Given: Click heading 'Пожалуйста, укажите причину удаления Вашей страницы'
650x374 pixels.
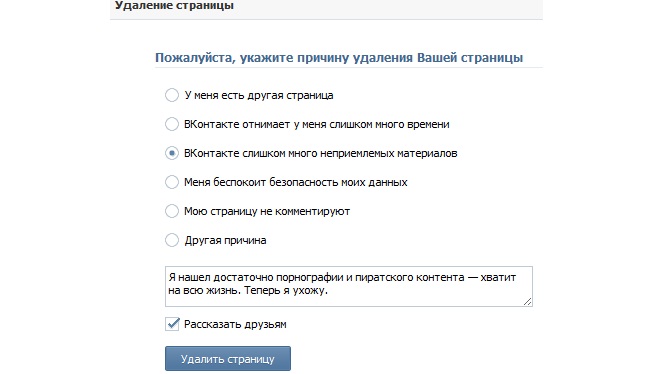Looking at the screenshot, I should tap(339, 57).
